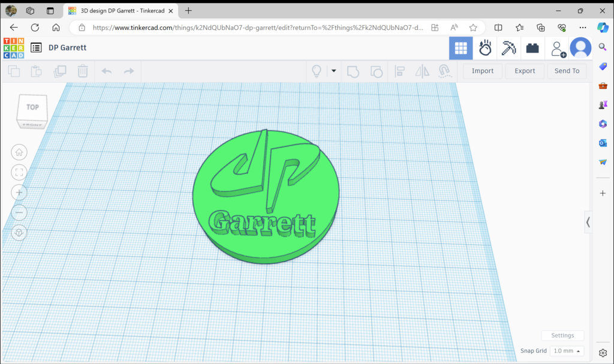The height and width of the screenshot is (364, 614).
Task: Delete selection with the trash icon
Action: pos(83,71)
